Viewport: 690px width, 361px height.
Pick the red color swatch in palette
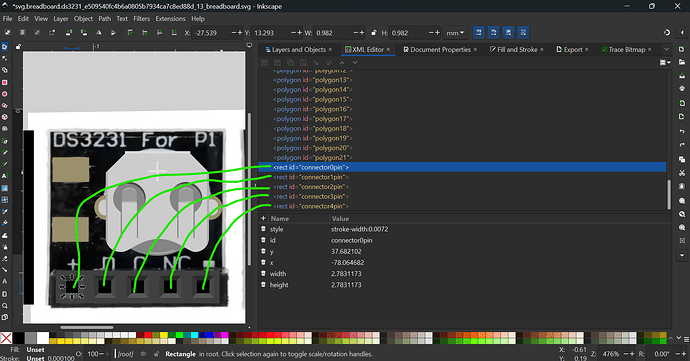148,335
